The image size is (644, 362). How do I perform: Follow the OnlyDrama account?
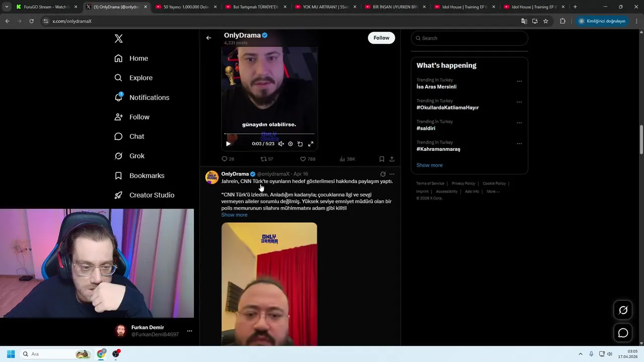coord(381,38)
